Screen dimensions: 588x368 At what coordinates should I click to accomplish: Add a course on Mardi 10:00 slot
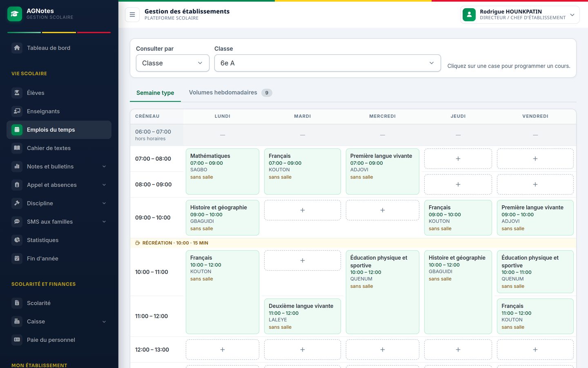click(303, 260)
